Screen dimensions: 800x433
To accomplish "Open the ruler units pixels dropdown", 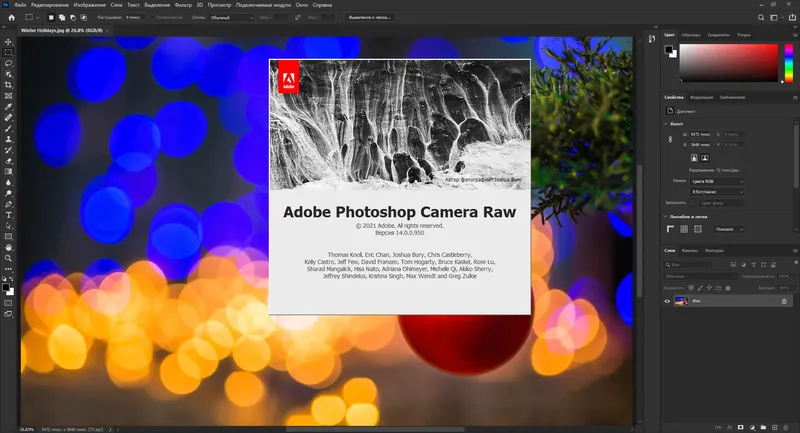I will pyautogui.click(x=728, y=230).
